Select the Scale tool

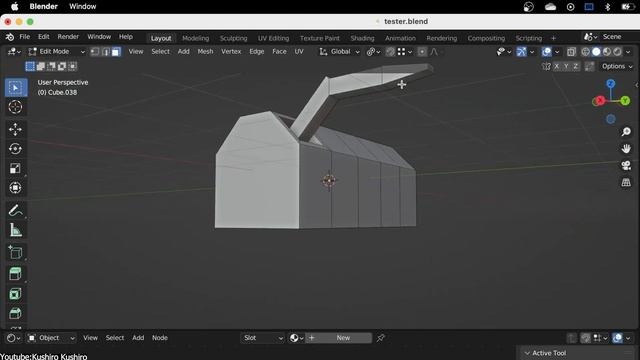16,168
